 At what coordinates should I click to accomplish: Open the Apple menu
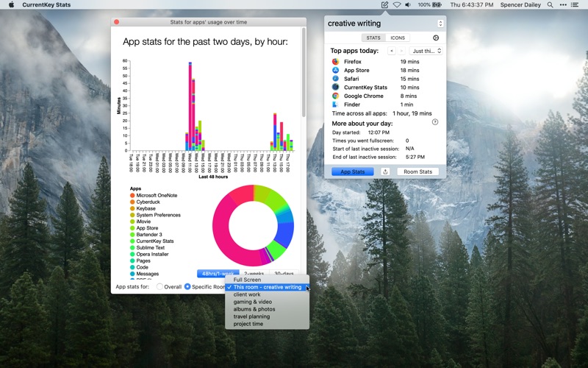pyautogui.click(x=11, y=4)
